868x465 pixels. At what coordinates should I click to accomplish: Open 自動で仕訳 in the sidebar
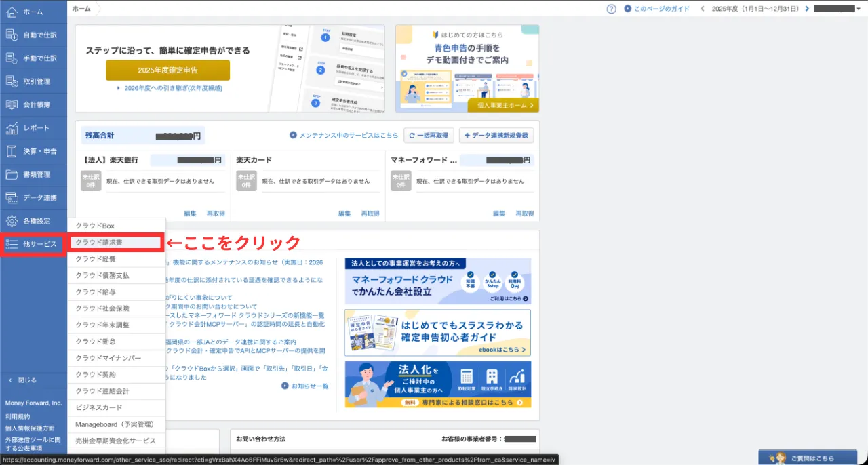coord(33,35)
